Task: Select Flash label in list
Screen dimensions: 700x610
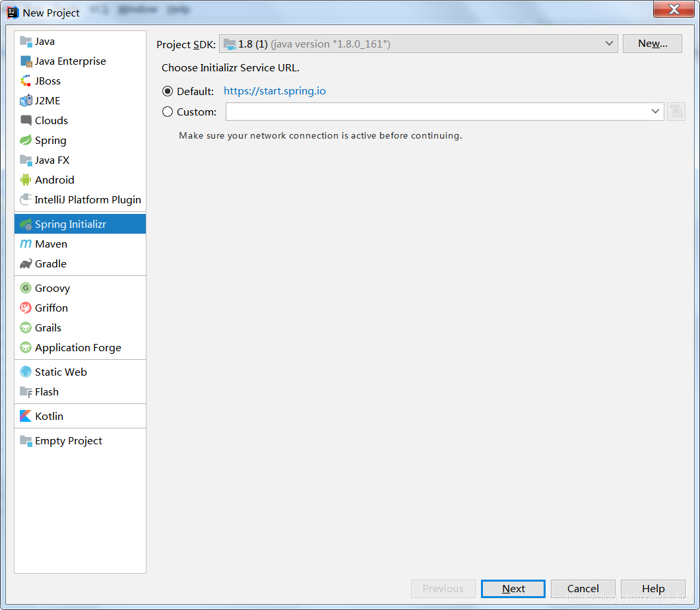Action: pyautogui.click(x=47, y=391)
